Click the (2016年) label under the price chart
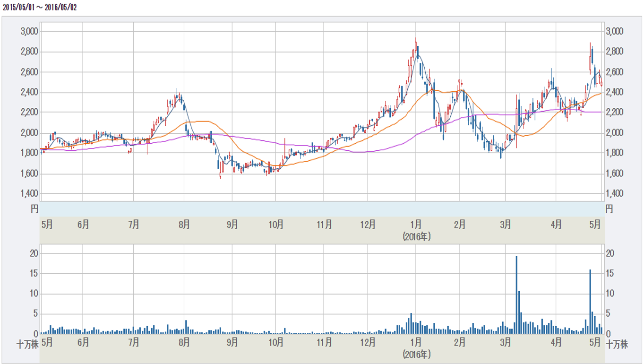 click(x=417, y=235)
